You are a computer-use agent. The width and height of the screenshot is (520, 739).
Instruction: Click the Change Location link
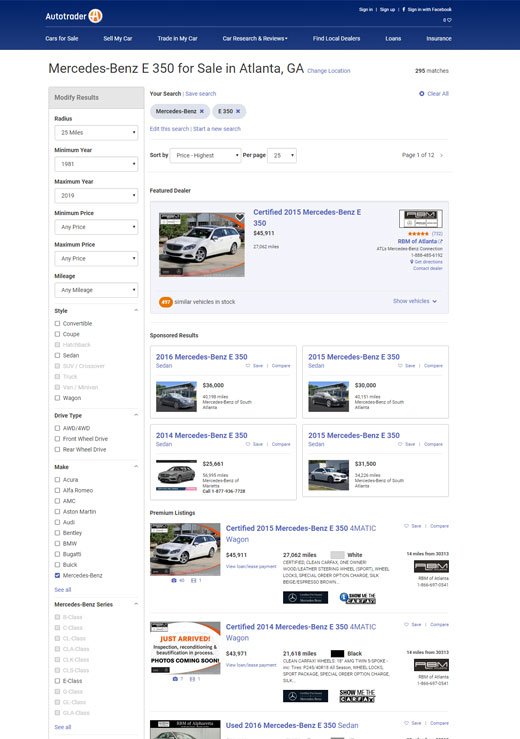(329, 71)
